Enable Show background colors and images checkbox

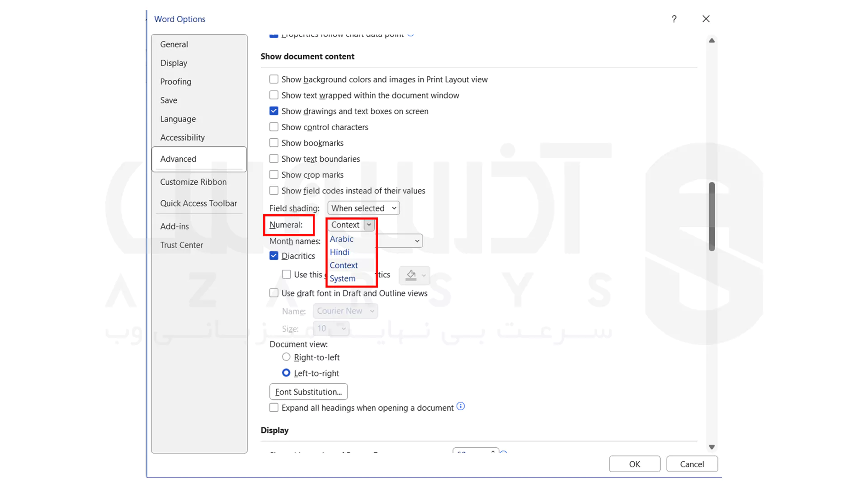pos(274,79)
